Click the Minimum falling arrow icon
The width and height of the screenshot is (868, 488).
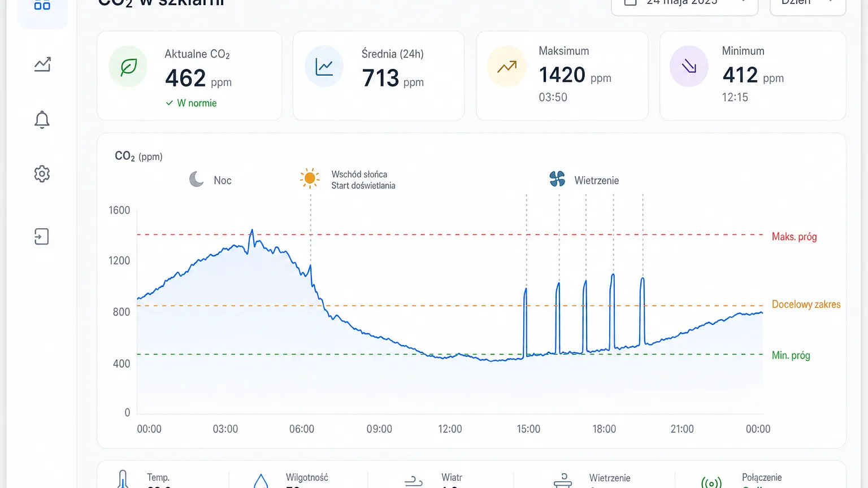point(689,67)
